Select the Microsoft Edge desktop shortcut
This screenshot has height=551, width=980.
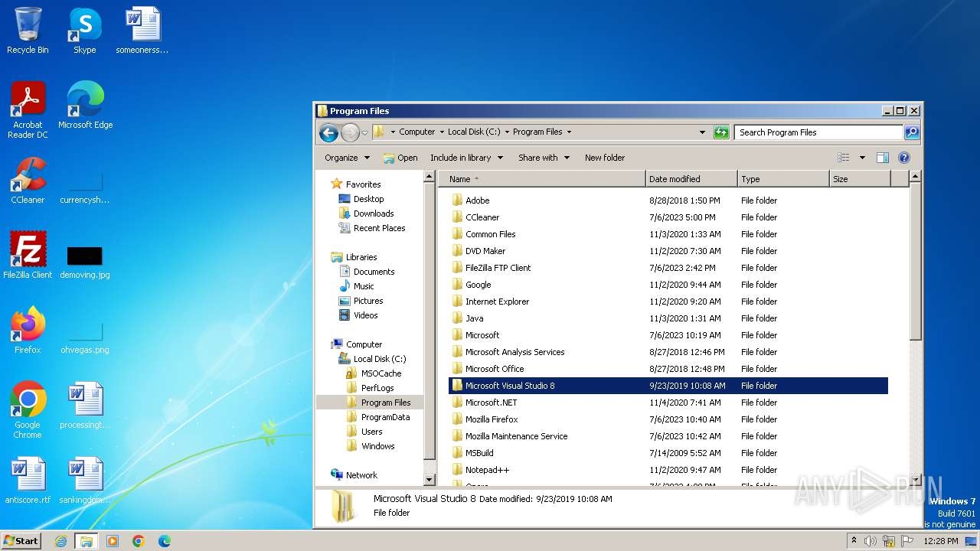85,106
